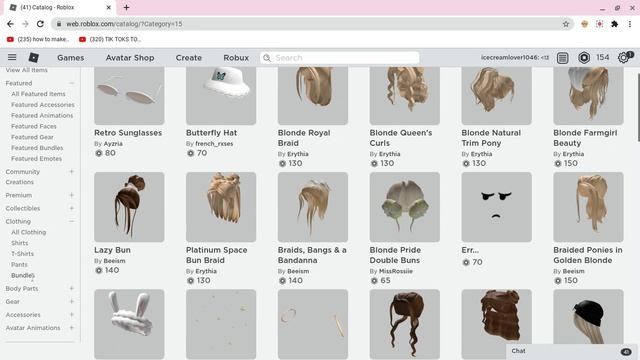Screen dimensions: 640x360
Task: Select T-Shirts under Clothing
Action: click(22, 254)
